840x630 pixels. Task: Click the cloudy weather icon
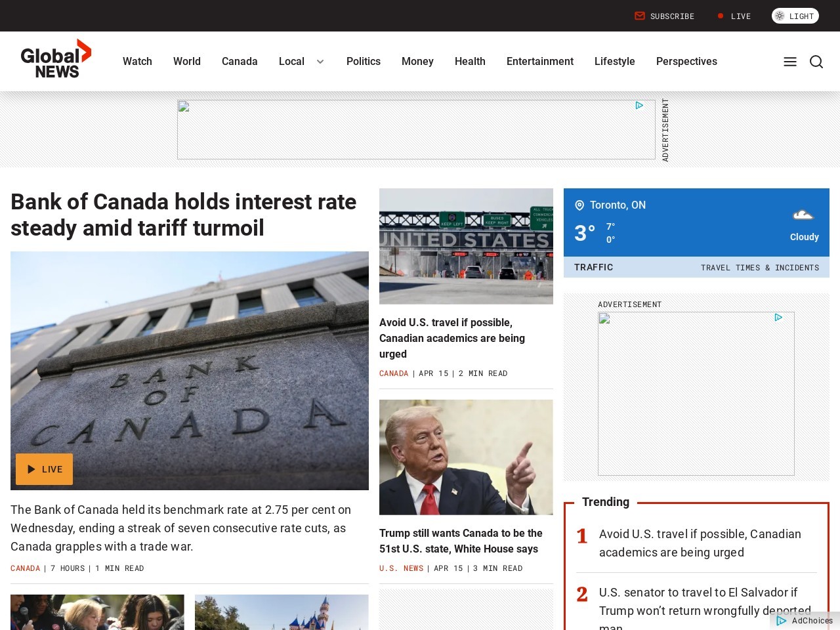pyautogui.click(x=803, y=215)
